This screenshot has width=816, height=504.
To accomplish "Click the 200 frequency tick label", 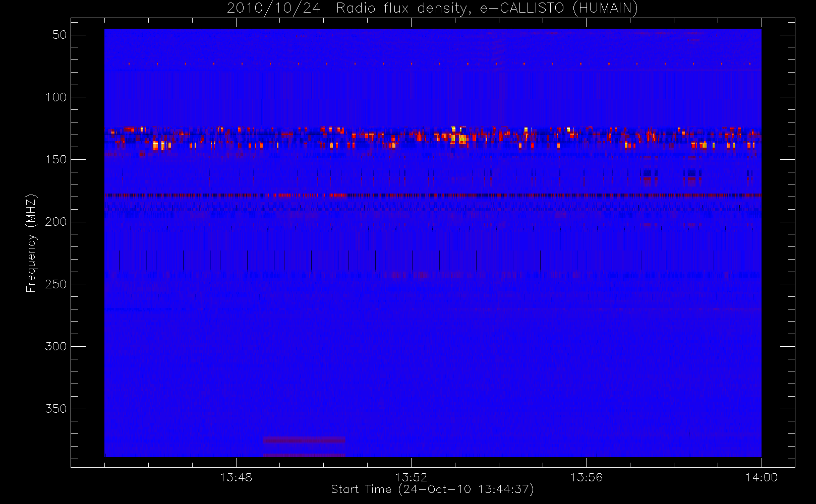I will (56, 222).
